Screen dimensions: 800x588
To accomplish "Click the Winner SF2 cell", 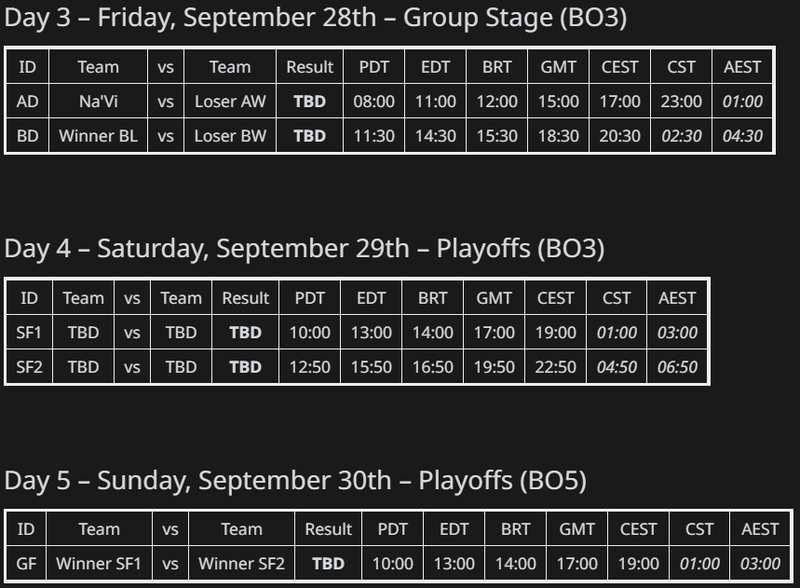I will pyautogui.click(x=241, y=564).
